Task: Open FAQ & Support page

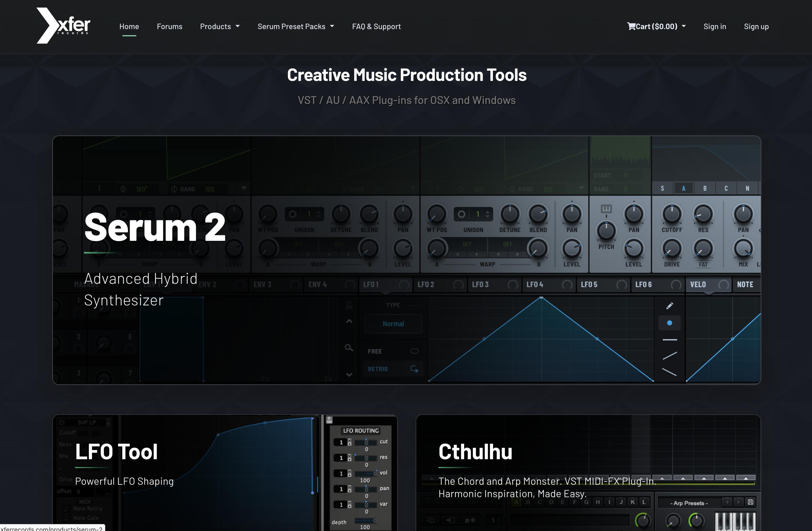Action: coord(376,26)
